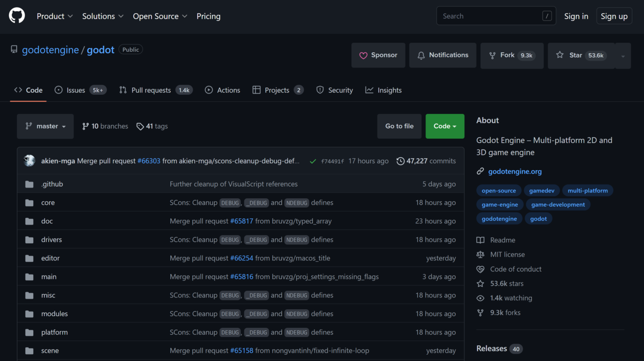Expand the master branch dropdown
Image resolution: width=644 pixels, height=361 pixels.
click(45, 127)
